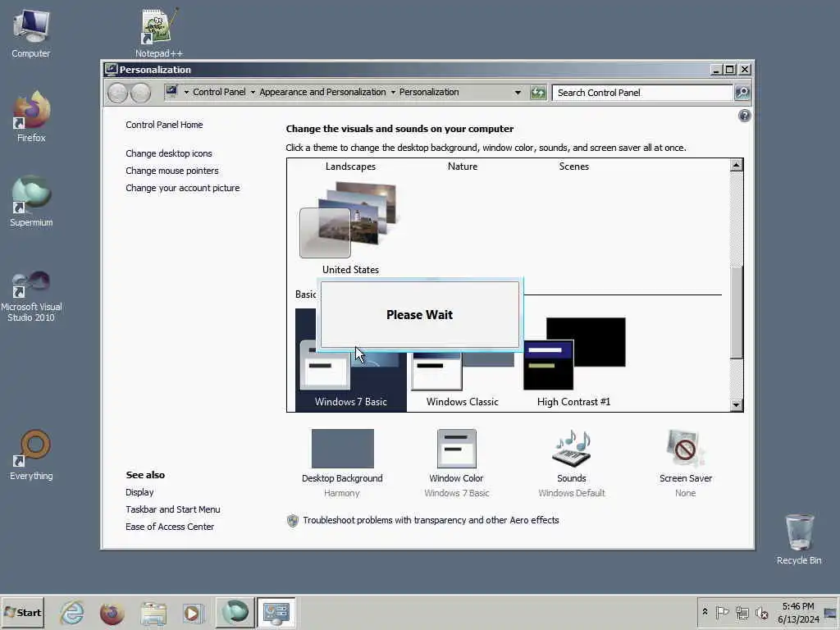Open Windows Media Player from the taskbar
This screenshot has width=840, height=630.
[x=193, y=612]
